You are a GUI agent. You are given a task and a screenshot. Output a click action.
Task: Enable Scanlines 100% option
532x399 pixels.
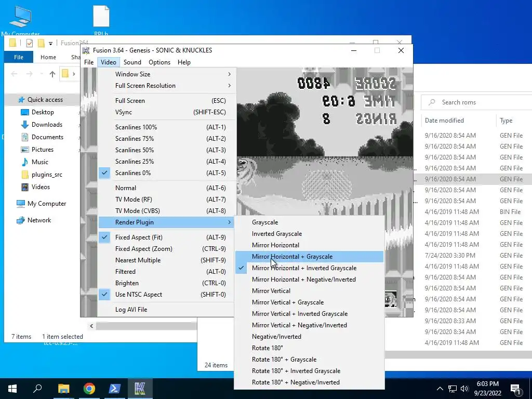click(166, 127)
